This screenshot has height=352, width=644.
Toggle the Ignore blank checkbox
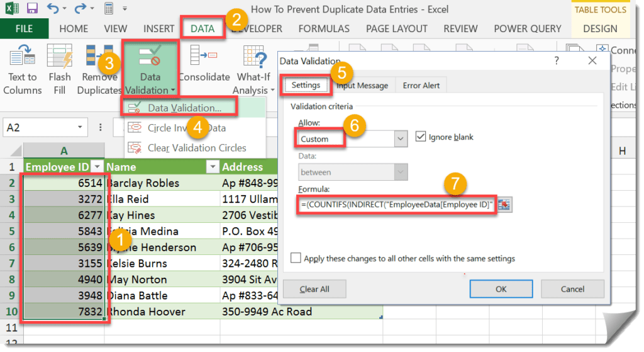pos(421,137)
